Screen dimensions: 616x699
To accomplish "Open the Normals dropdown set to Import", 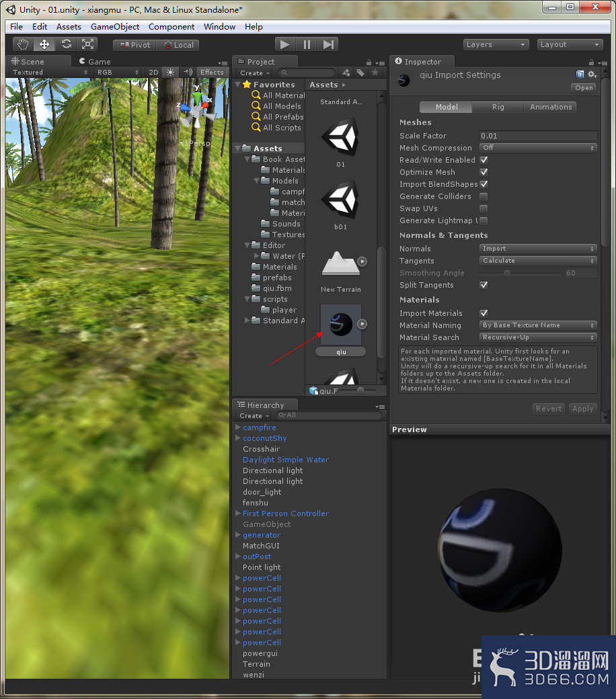I will (537, 249).
